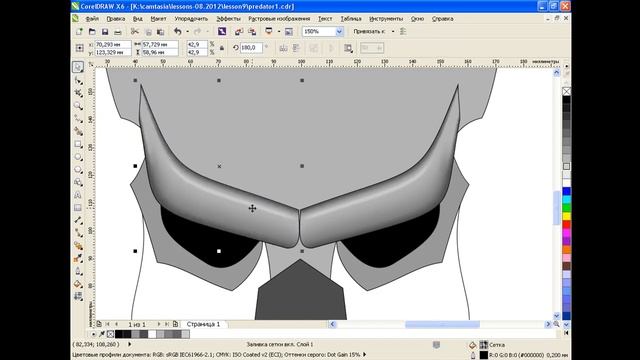
Task: Pick the yellow swatch in color palette
Action: coord(567,216)
